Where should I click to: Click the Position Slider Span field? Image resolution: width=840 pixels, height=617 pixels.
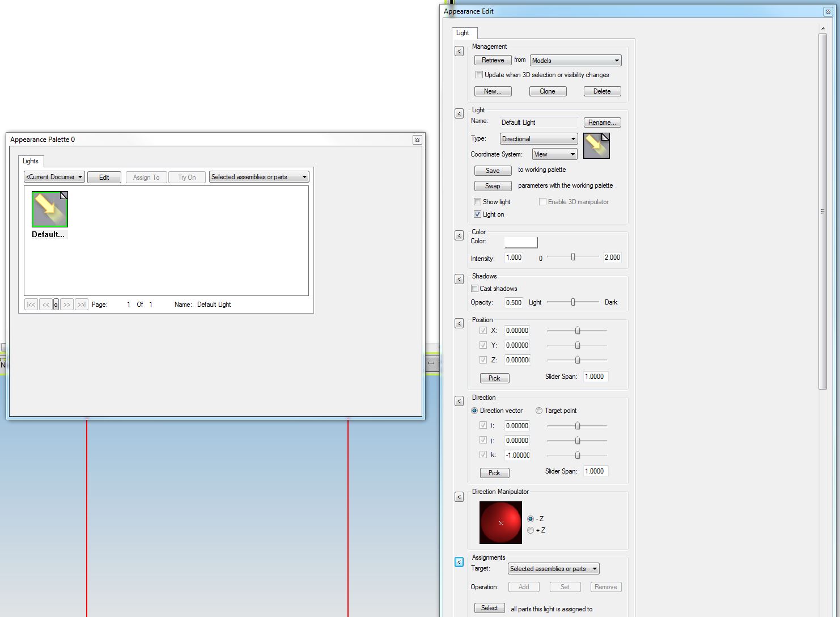tap(595, 377)
